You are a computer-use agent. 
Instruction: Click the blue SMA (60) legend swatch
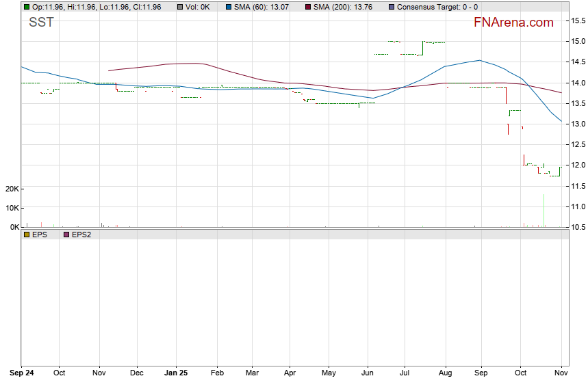pos(229,7)
